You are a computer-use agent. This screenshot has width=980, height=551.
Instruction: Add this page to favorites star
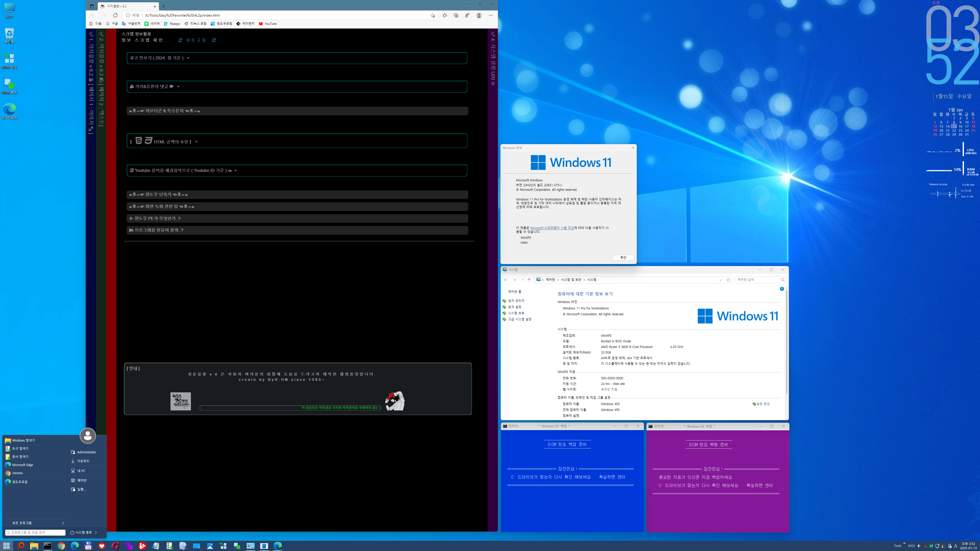(x=433, y=15)
